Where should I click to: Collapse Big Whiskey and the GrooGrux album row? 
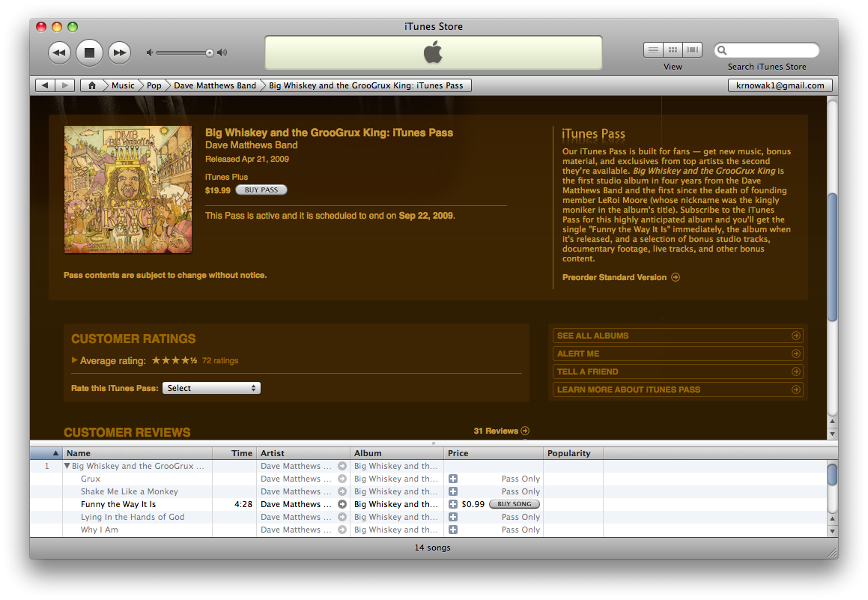(67, 466)
